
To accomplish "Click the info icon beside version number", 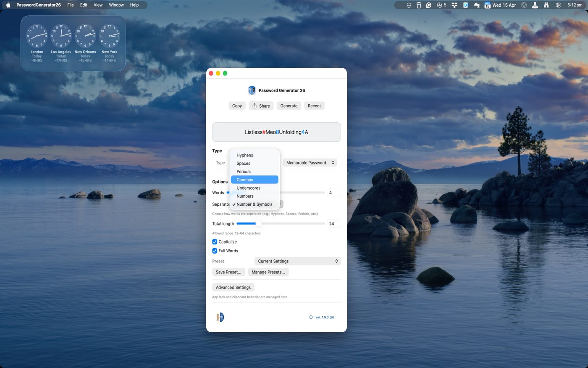I will [x=311, y=318].
